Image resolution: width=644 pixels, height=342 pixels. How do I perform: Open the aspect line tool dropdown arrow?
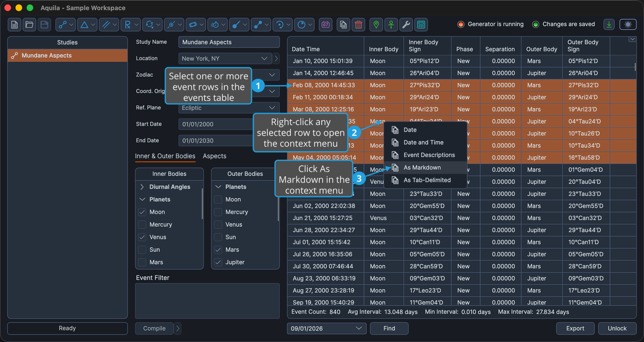click(71, 25)
